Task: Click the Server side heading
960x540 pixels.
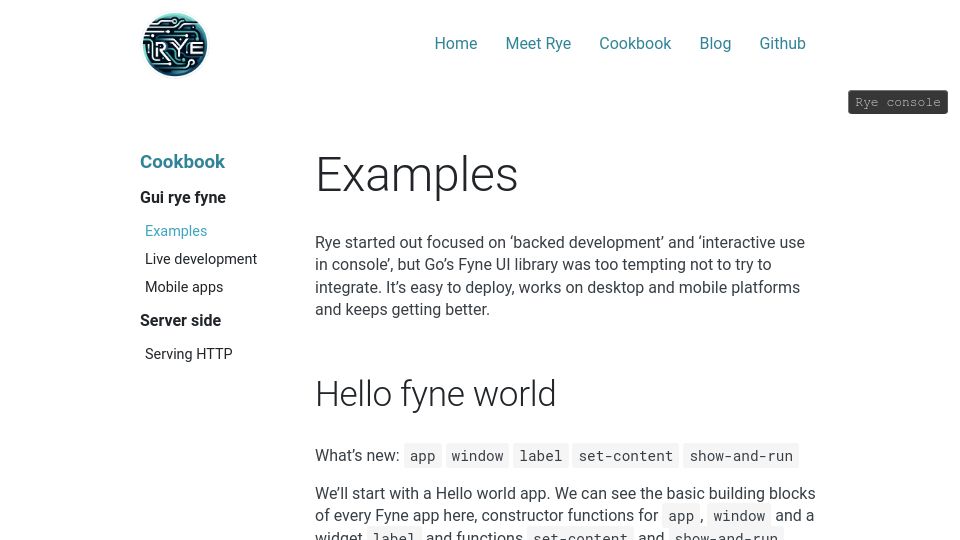Action: coord(180,320)
